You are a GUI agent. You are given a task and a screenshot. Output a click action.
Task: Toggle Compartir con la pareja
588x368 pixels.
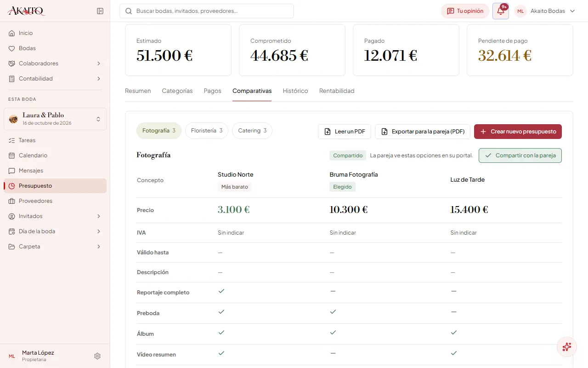(x=520, y=155)
